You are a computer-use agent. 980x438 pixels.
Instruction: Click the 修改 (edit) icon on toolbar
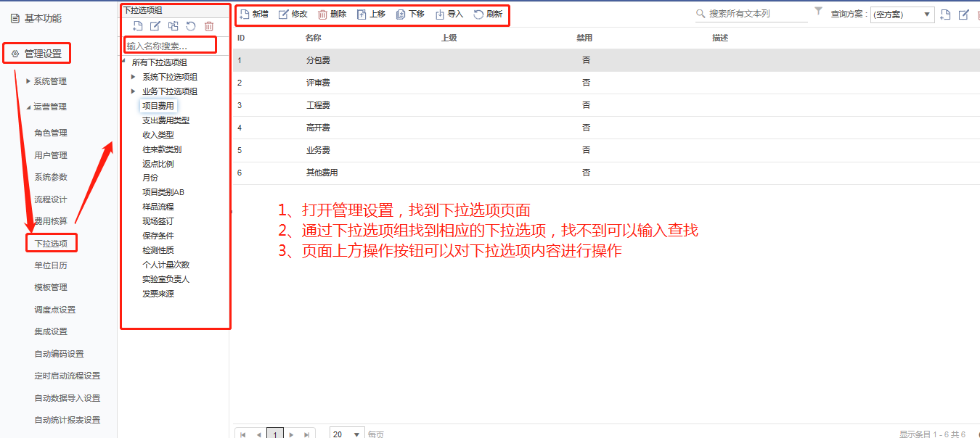click(x=285, y=14)
